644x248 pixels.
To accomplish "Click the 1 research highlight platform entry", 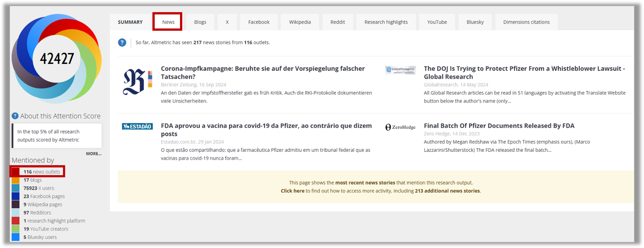I will point(54,221).
